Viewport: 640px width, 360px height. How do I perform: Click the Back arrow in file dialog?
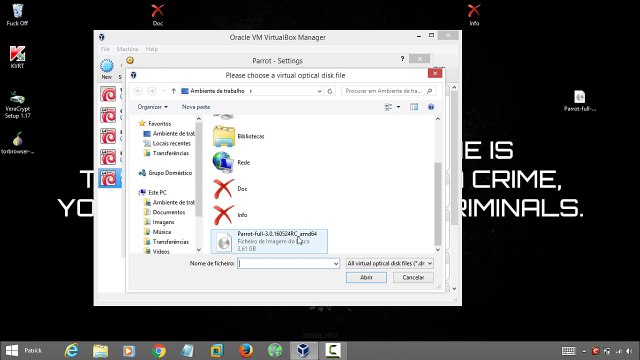point(138,91)
